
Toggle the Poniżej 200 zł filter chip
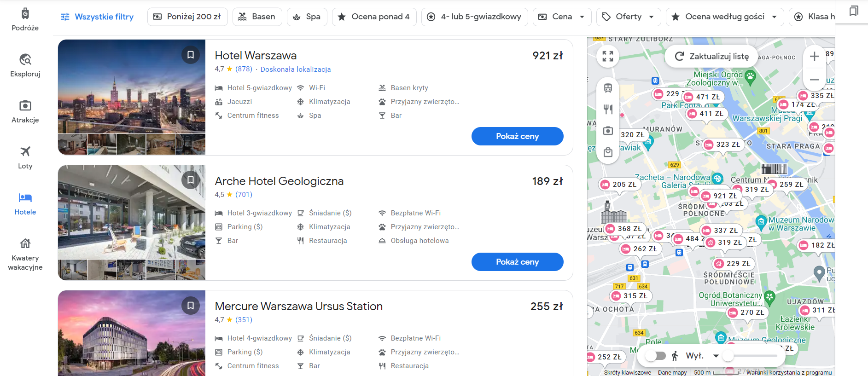pos(187,17)
